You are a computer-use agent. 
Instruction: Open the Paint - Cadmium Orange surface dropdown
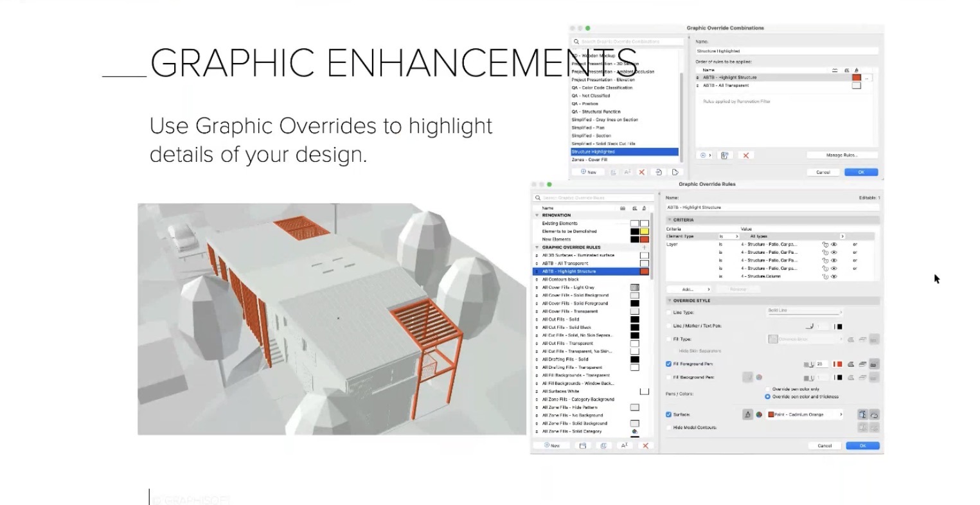click(805, 415)
